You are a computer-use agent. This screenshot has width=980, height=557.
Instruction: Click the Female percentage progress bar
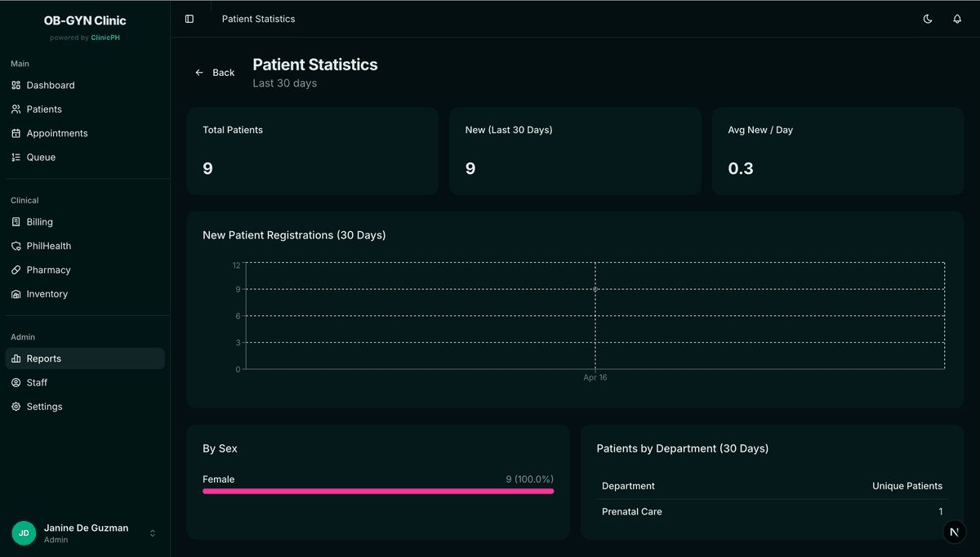tap(377, 490)
